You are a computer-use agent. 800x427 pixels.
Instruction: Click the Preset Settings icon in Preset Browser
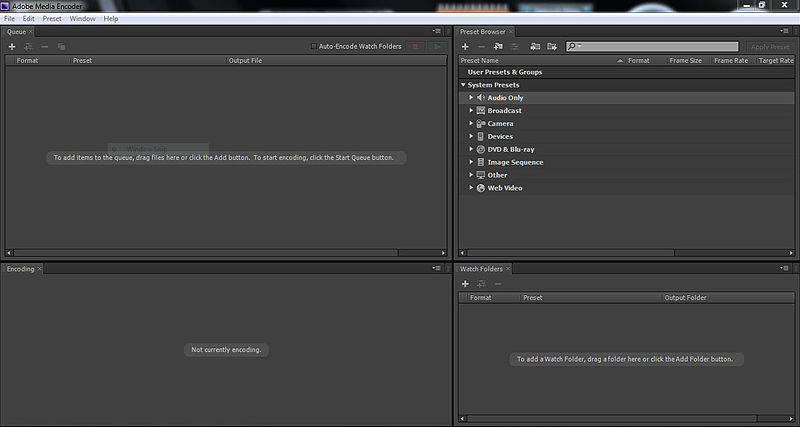coord(515,46)
